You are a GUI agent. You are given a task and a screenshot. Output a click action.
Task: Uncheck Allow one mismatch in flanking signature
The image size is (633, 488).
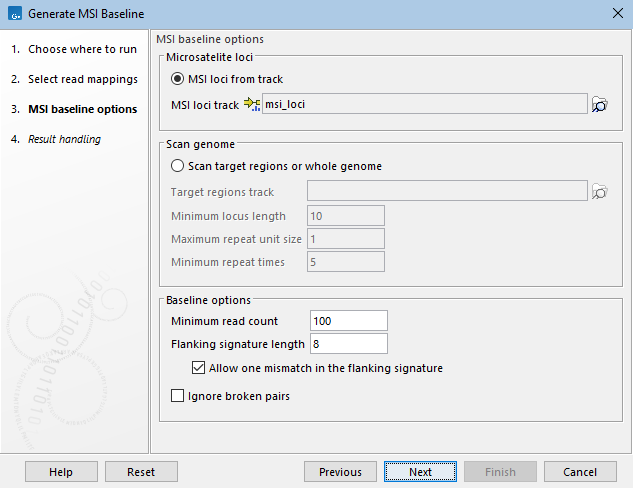(x=198, y=368)
